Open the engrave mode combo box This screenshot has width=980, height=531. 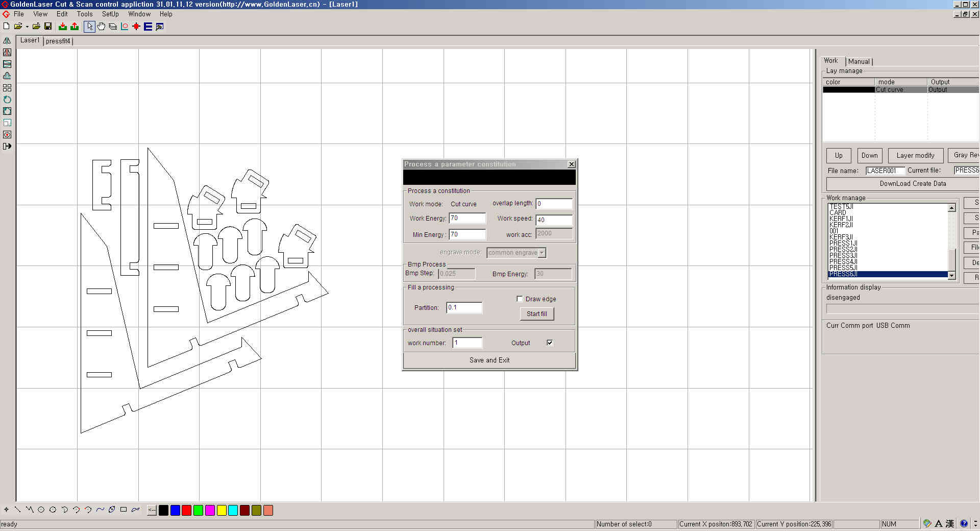click(517, 253)
